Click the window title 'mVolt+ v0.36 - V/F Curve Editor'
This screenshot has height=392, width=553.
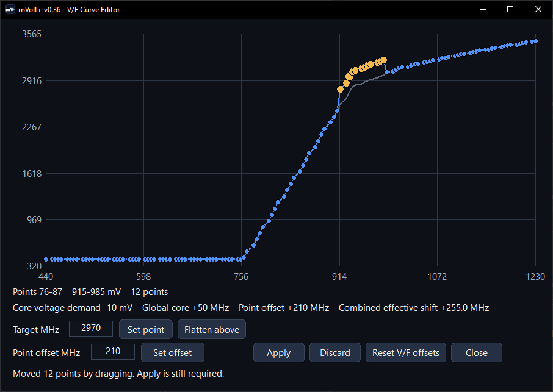(69, 10)
